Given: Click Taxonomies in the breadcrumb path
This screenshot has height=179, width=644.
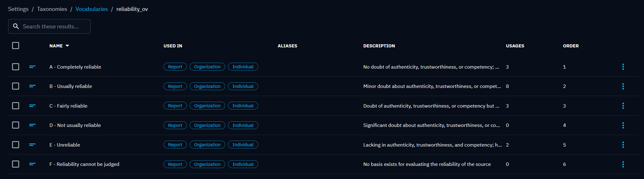Looking at the screenshot, I should coord(52,9).
